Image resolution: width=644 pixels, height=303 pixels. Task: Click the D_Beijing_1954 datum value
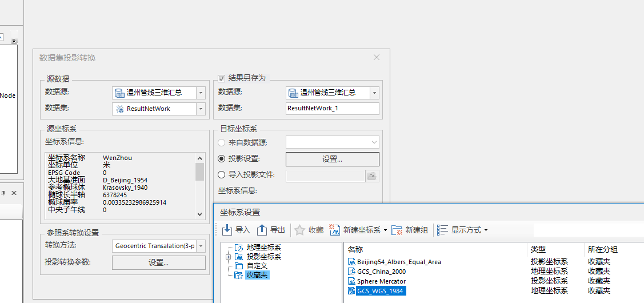[x=125, y=180]
